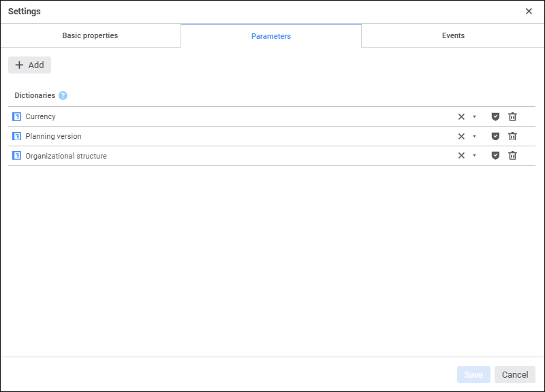The image size is (545, 392).
Task: Expand the Planning version dropdown arrow
Action: click(x=474, y=136)
